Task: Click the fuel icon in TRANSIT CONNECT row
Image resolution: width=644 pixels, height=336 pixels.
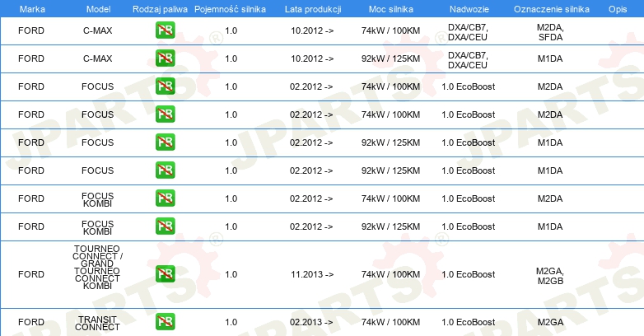Action: pyautogui.click(x=165, y=322)
